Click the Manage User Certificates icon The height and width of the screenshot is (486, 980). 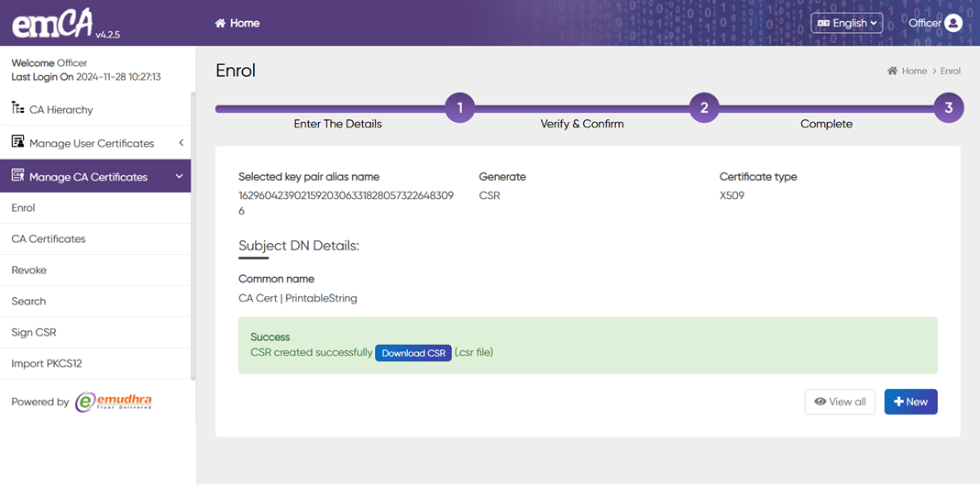point(17,142)
